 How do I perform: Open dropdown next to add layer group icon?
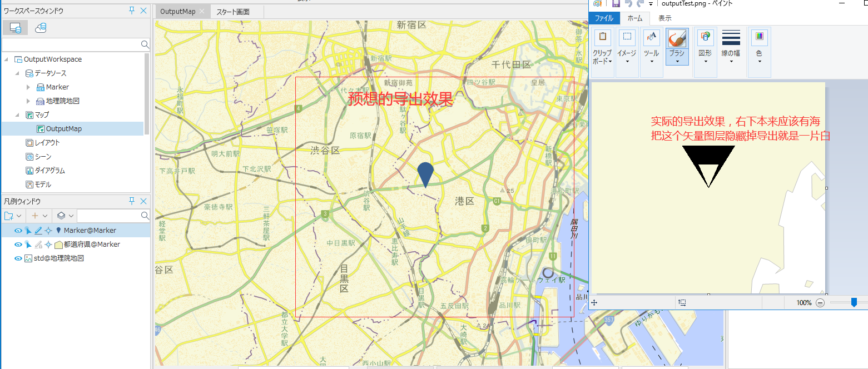coord(19,216)
